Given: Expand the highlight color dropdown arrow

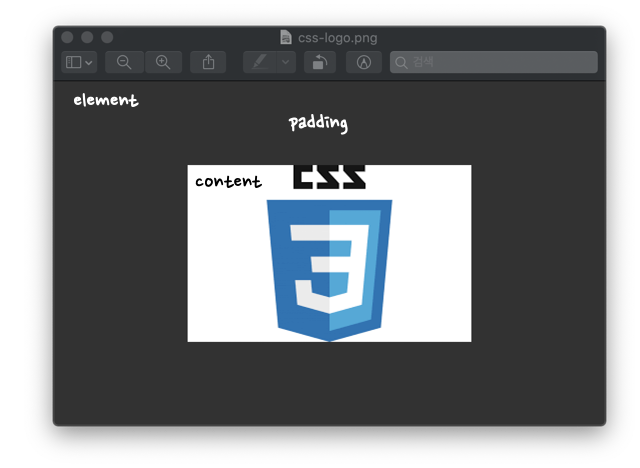Looking at the screenshot, I should [286, 62].
